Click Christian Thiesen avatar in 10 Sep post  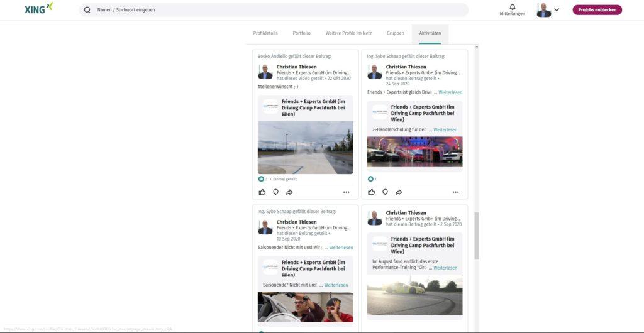pos(265,227)
